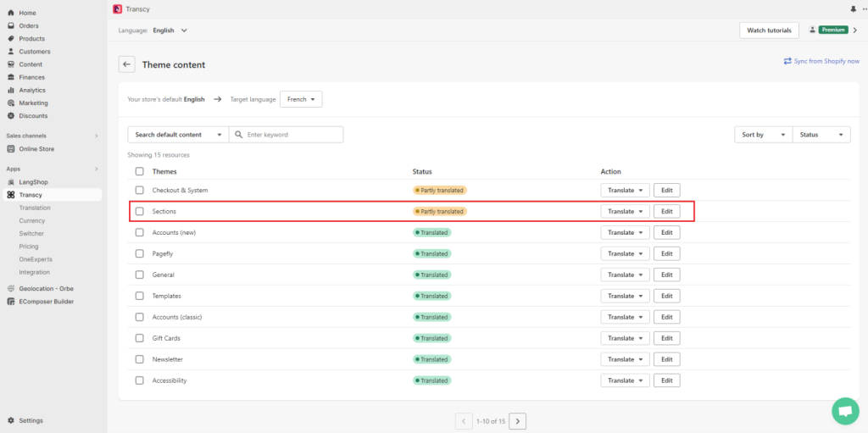The height and width of the screenshot is (433, 868).
Task: Check the Newsletter row checkbox
Action: coord(140,359)
